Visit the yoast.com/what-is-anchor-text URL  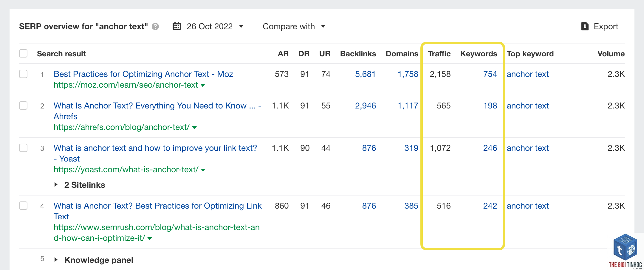126,170
